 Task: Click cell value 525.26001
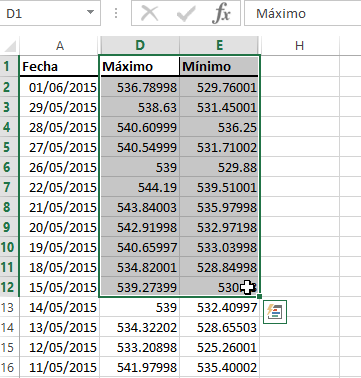coord(219,347)
